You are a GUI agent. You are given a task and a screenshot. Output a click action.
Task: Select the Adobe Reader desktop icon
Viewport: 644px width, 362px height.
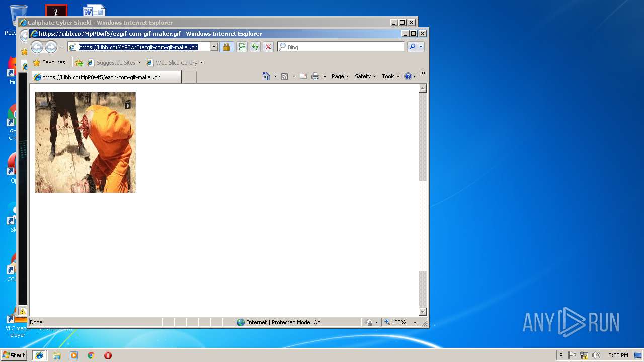[56, 11]
